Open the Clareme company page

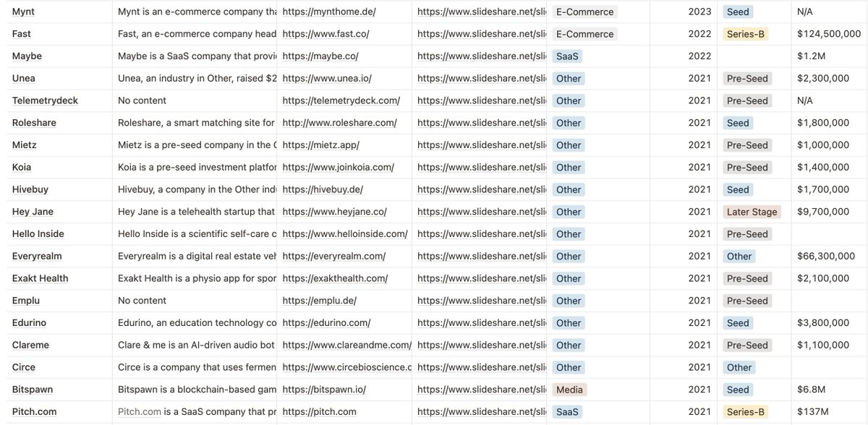pyautogui.click(x=31, y=345)
